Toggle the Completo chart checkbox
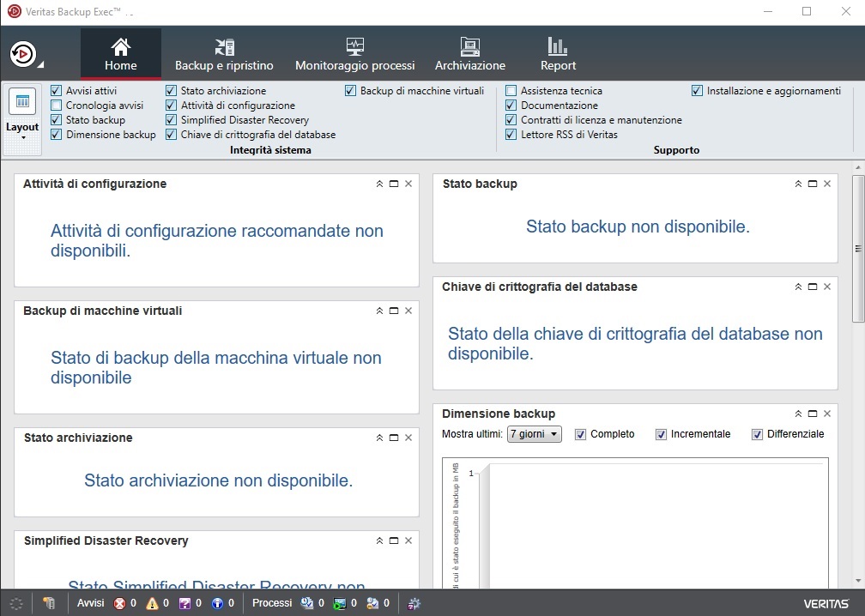865x616 pixels. coord(580,435)
